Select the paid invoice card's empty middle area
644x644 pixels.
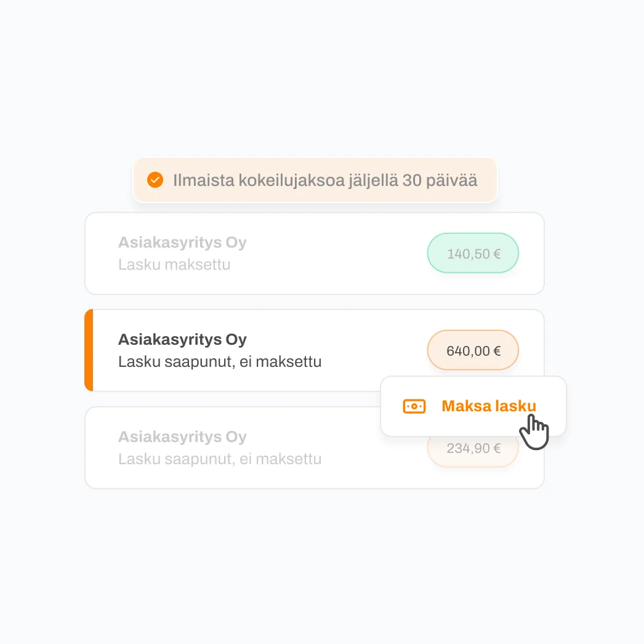[339, 254]
